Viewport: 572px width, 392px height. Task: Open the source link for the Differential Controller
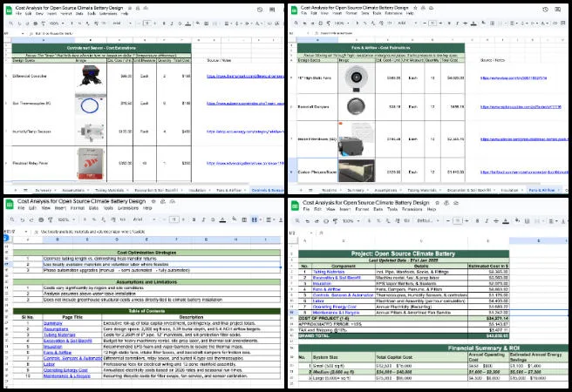[244, 76]
